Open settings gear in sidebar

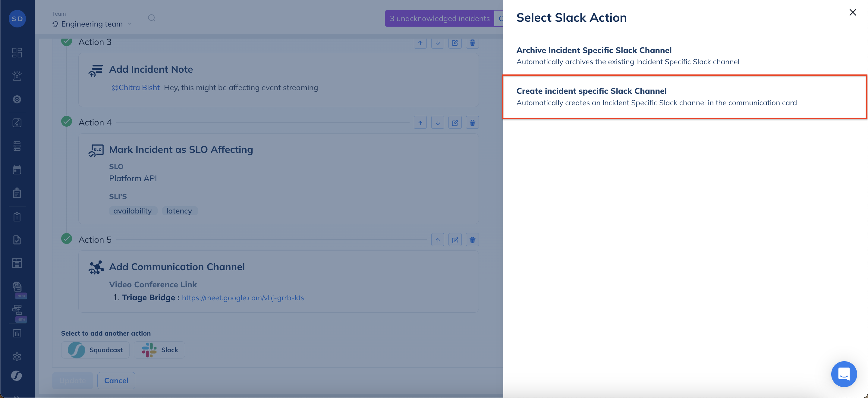pos(17,357)
